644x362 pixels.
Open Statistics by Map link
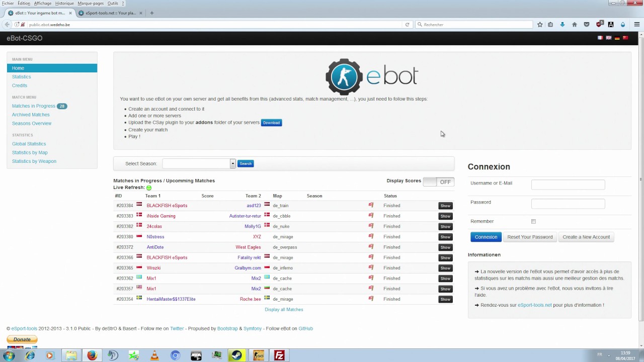point(30,152)
